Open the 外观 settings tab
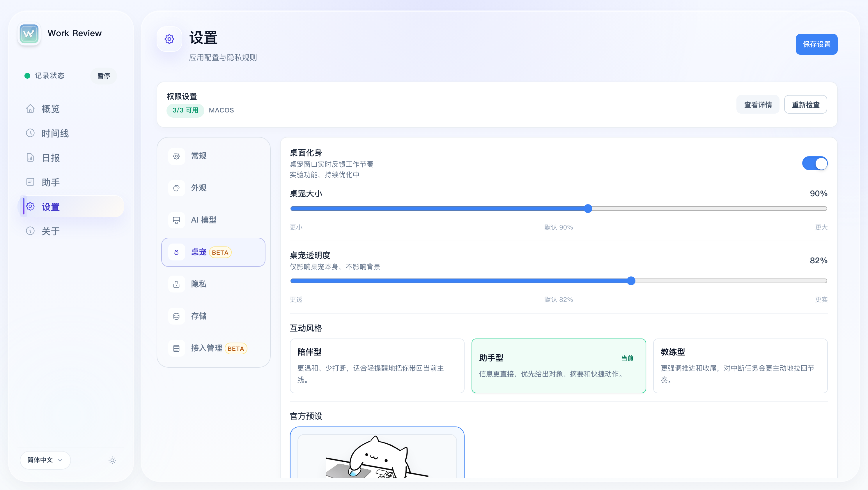868x490 pixels. click(x=213, y=188)
